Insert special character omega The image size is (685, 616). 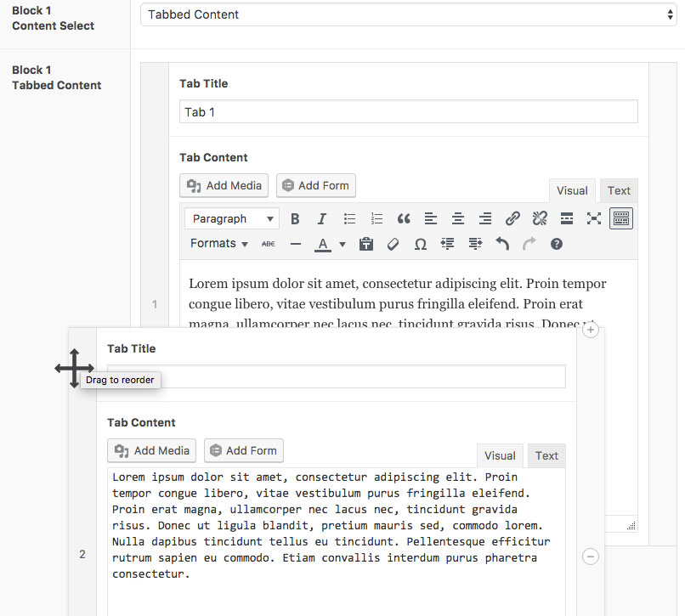click(x=420, y=244)
